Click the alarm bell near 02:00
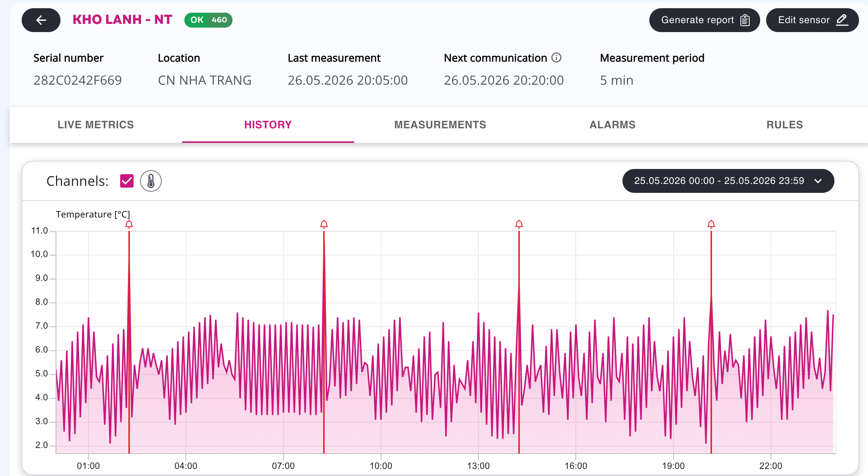Screen dimensions: 868x476 [x=129, y=224]
